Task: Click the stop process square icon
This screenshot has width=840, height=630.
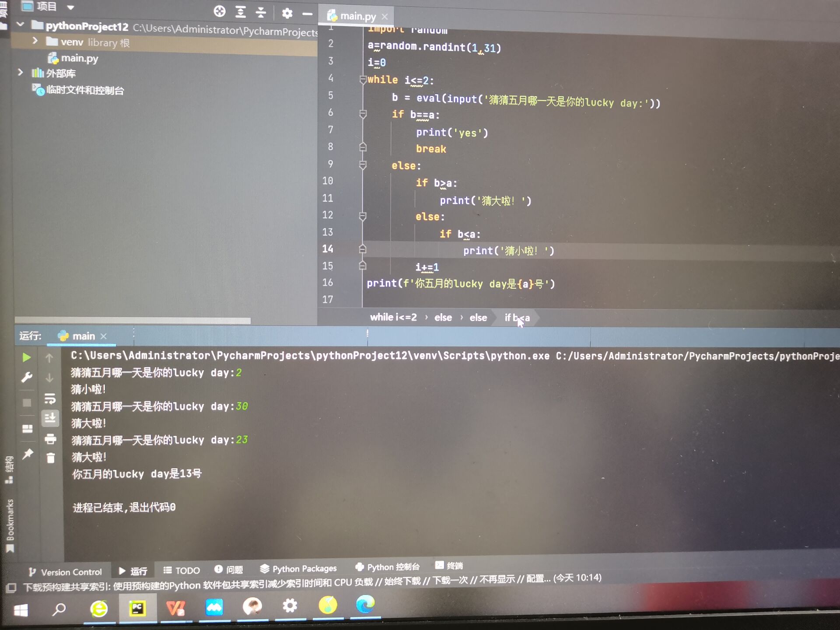Action: [27, 402]
